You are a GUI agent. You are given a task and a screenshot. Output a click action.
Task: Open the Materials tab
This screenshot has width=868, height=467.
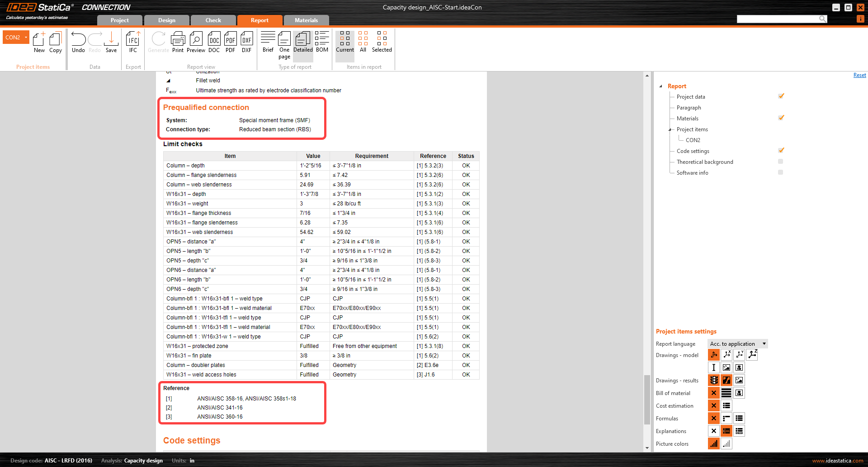coord(306,20)
